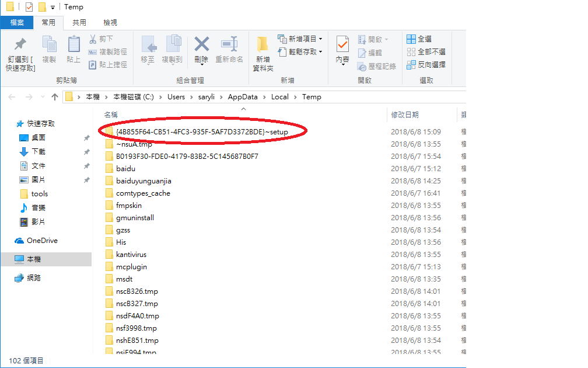Pin the folder to Quick Access
588x368 pixels.
pyautogui.click(x=20, y=54)
